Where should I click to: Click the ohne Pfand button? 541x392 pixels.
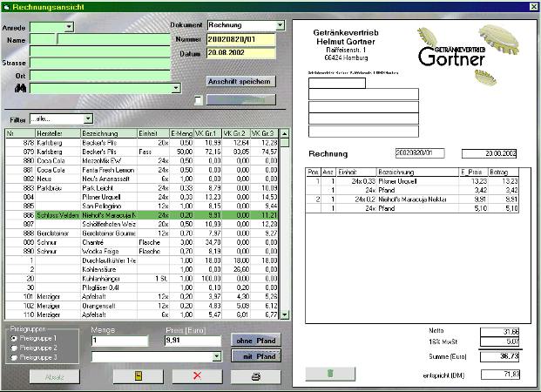[x=255, y=341]
